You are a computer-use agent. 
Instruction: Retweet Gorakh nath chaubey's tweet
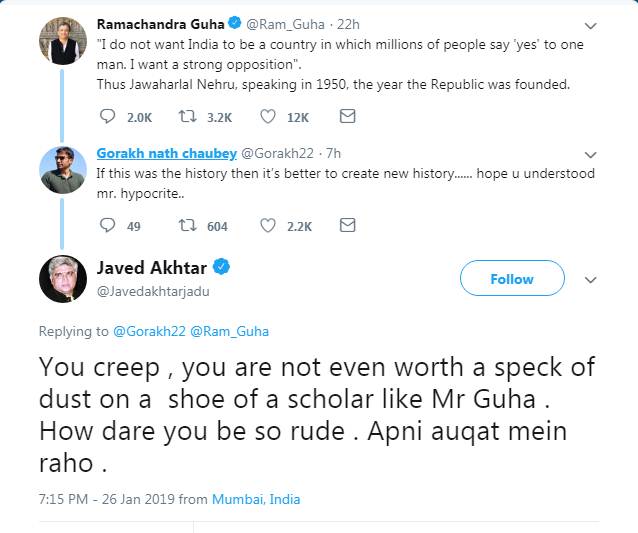tap(187, 226)
